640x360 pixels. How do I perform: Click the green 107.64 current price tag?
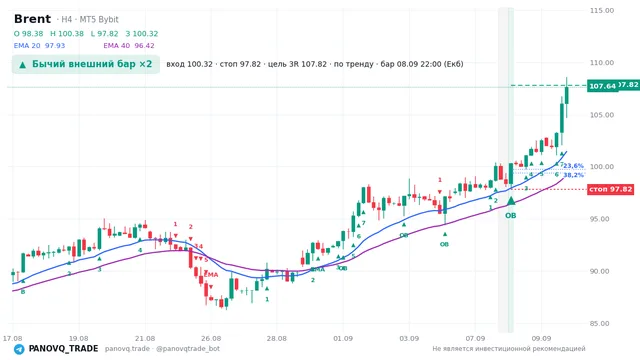click(x=602, y=86)
